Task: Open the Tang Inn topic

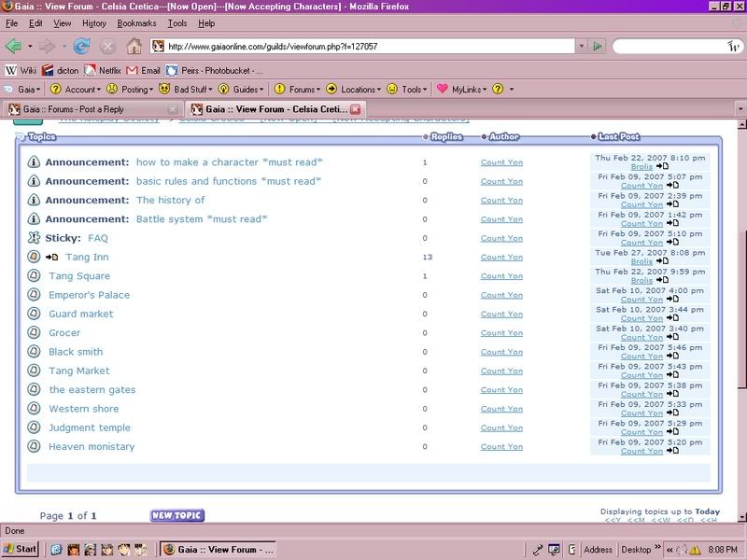Action: pyautogui.click(x=87, y=258)
